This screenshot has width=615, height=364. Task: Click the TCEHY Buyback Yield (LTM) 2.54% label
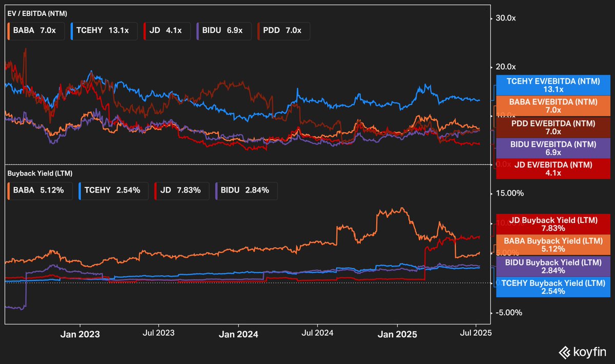553,287
